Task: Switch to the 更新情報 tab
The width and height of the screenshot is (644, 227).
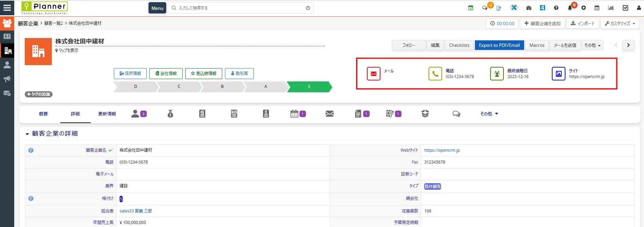Action: tap(107, 114)
